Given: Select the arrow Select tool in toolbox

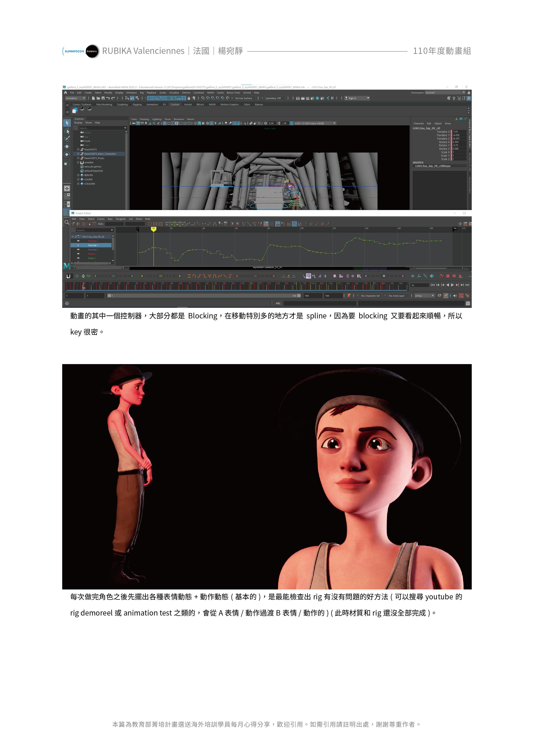Looking at the screenshot, I should [x=67, y=123].
